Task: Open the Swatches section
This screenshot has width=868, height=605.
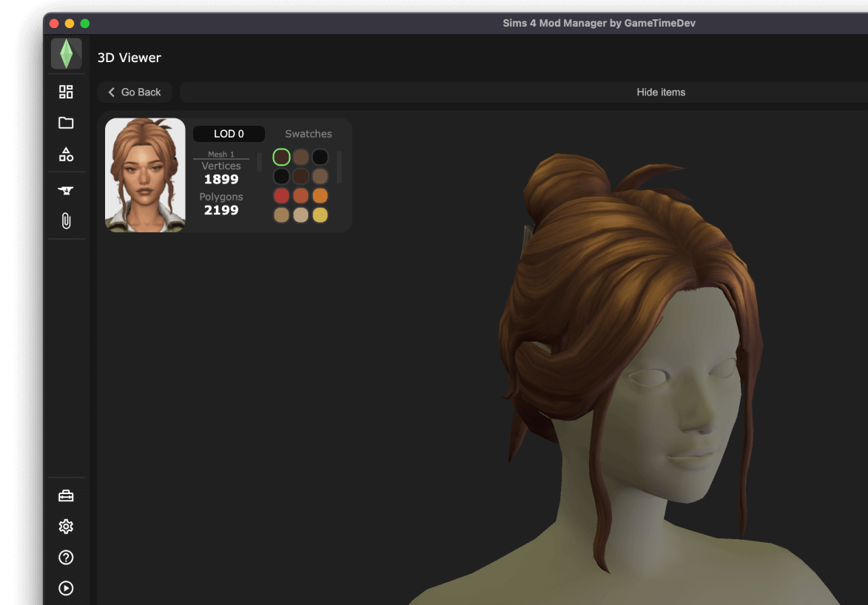Action: pyautogui.click(x=308, y=133)
